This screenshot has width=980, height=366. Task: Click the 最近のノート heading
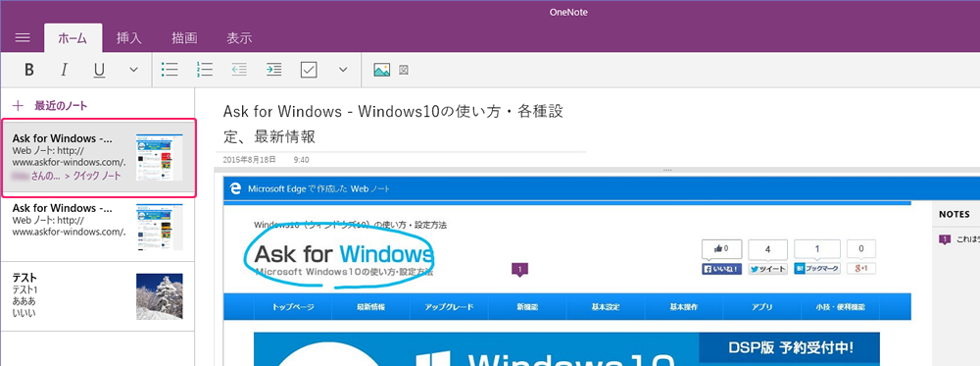coord(61,106)
